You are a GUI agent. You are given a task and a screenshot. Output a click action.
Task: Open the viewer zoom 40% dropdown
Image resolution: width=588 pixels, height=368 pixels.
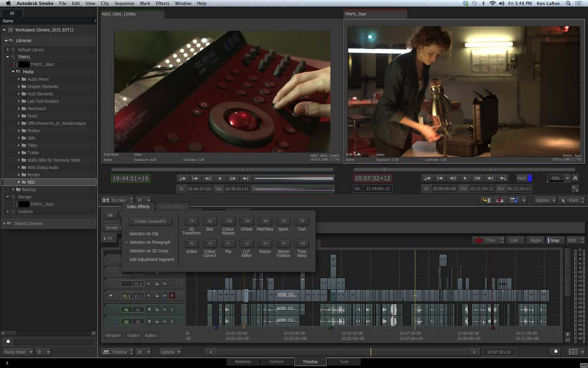(567, 178)
